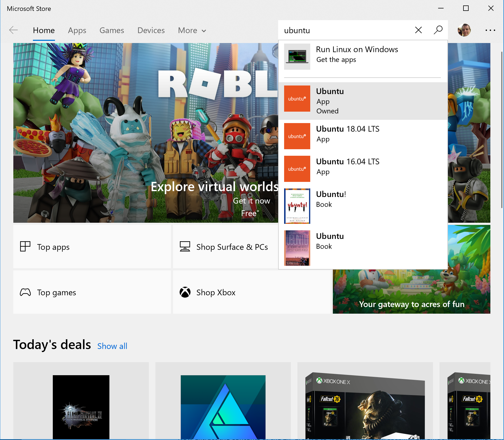504x440 pixels.
Task: Open the Apps tab
Action: tap(77, 30)
